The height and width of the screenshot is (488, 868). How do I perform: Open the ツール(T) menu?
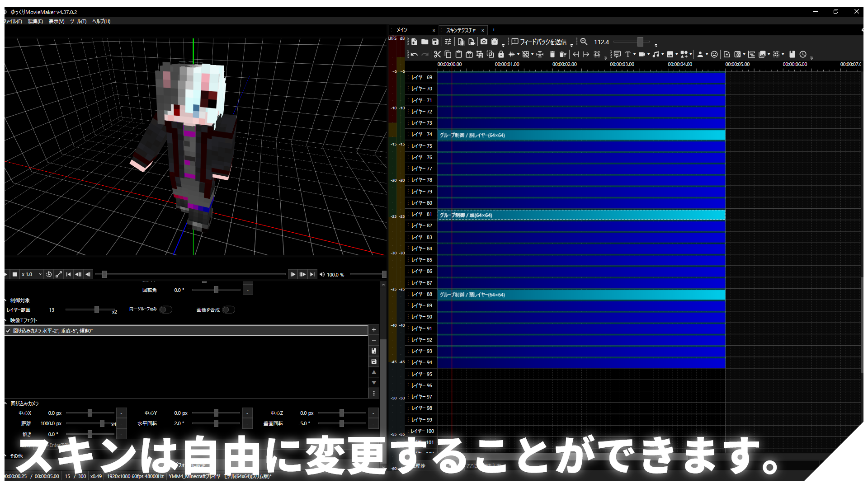(77, 21)
